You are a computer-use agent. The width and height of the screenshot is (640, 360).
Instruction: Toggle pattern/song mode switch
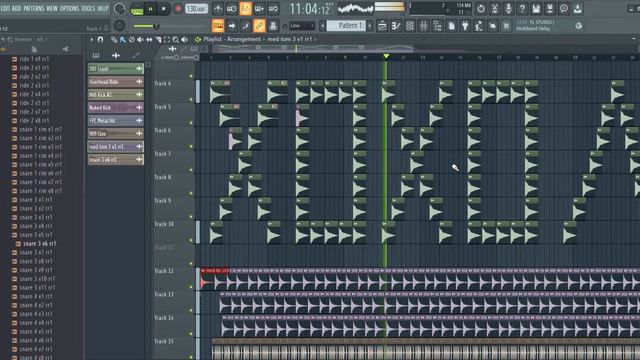[x=137, y=9]
